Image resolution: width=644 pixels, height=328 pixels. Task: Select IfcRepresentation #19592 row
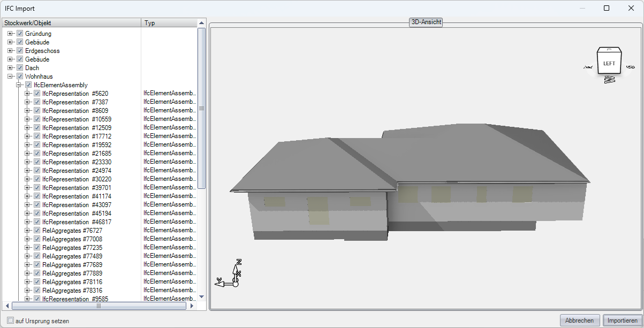coord(77,145)
